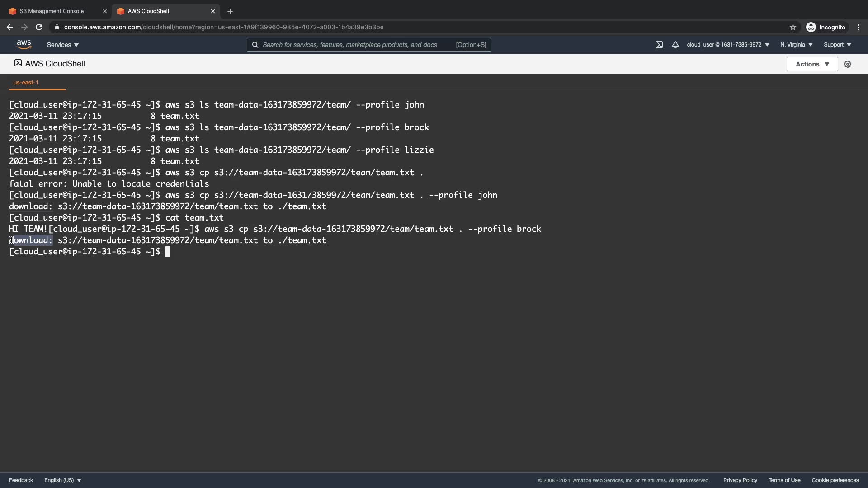The image size is (868, 488).
Task: Expand the Support menu dropdown
Action: click(x=837, y=45)
